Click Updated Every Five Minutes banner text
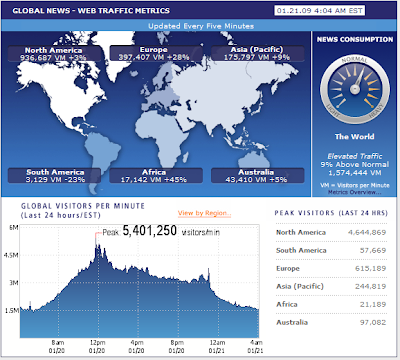 click(201, 26)
